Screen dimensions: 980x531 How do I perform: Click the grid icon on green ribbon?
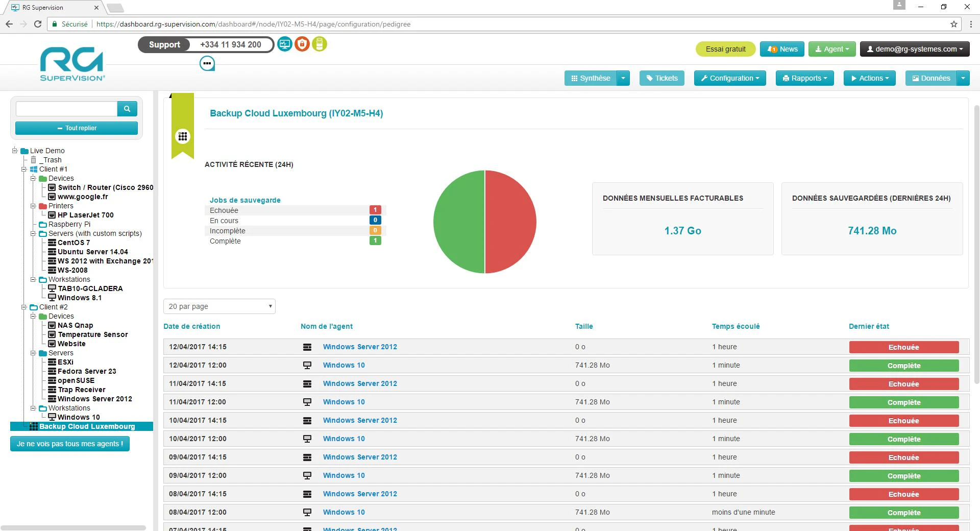pyautogui.click(x=183, y=136)
